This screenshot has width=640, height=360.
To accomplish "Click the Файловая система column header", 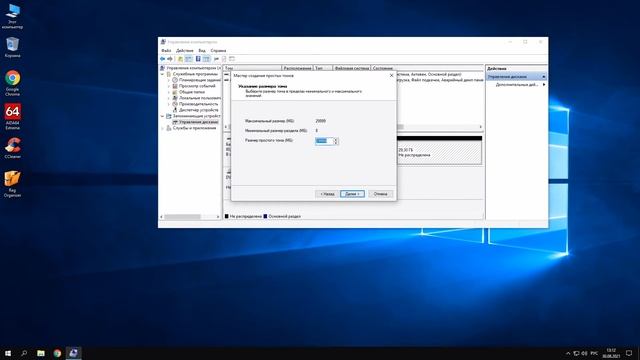I will (351, 68).
